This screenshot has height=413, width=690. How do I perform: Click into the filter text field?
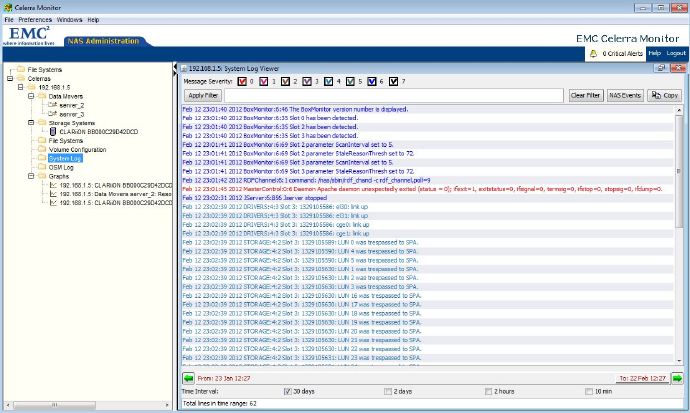tap(394, 95)
